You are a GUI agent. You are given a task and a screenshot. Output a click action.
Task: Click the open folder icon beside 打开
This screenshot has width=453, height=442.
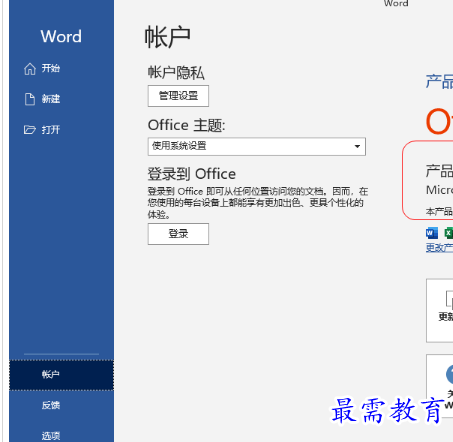click(x=30, y=129)
